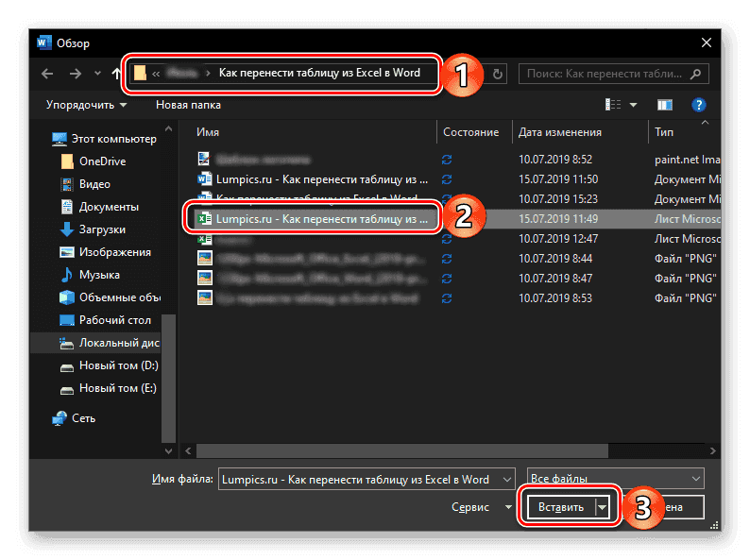Click the Вставить button

click(560, 507)
